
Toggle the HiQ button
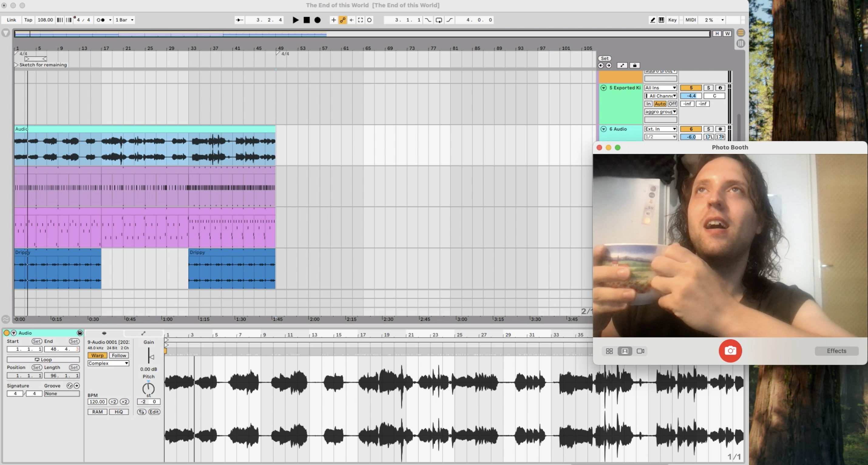point(119,412)
